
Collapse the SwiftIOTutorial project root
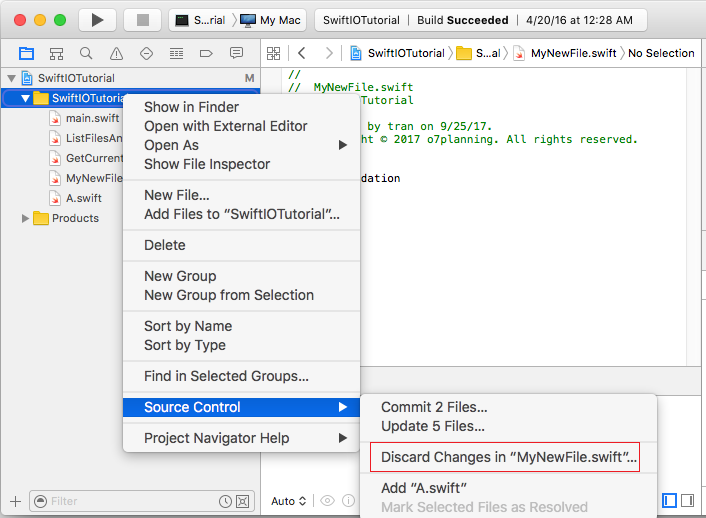12,78
